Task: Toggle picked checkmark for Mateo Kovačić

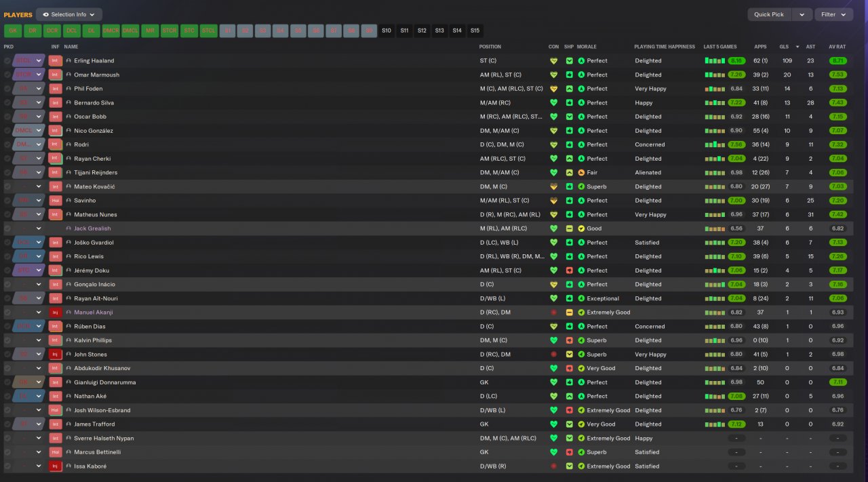Action: point(7,186)
